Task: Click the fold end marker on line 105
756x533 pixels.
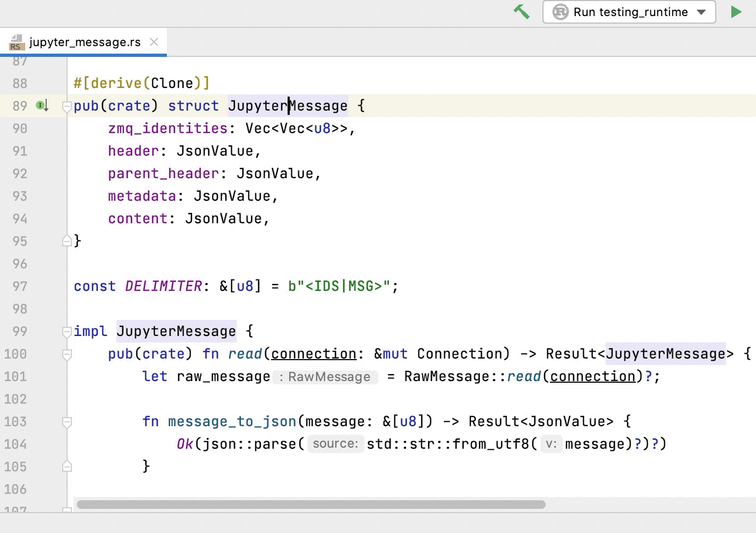Action: (67, 466)
